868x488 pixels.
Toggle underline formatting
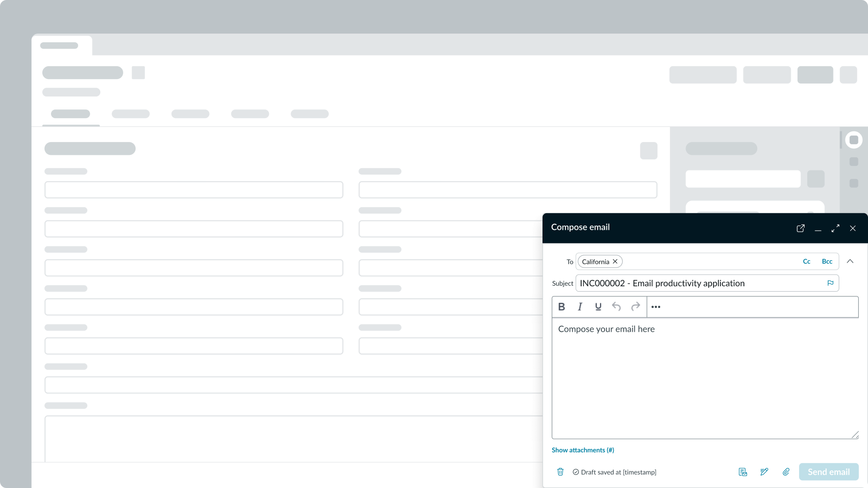[x=598, y=306]
